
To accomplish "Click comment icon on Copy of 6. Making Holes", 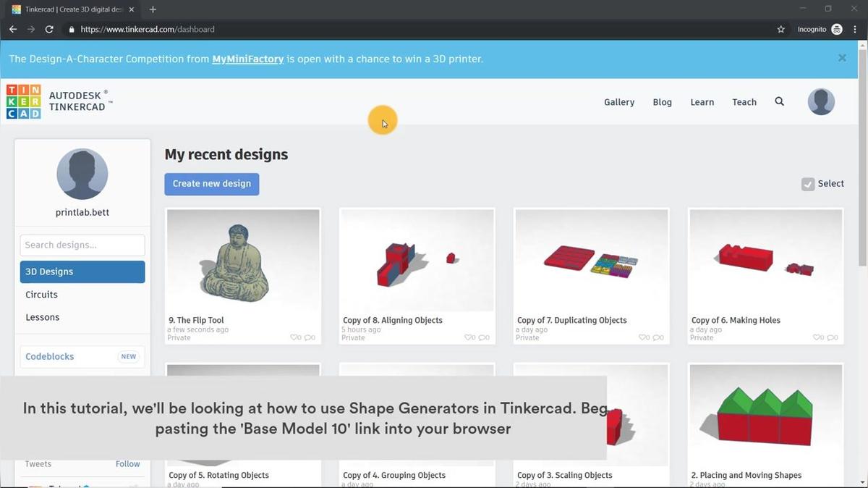I will pyautogui.click(x=831, y=337).
